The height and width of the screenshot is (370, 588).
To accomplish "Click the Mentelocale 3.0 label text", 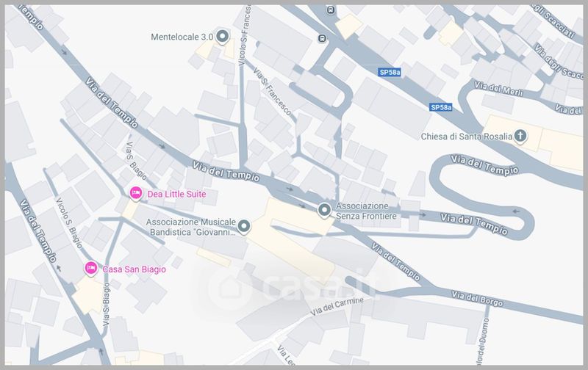I will pos(182,37).
